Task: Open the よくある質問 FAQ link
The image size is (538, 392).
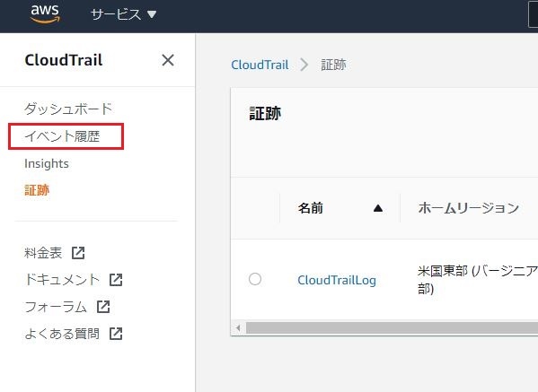Action: 62,334
